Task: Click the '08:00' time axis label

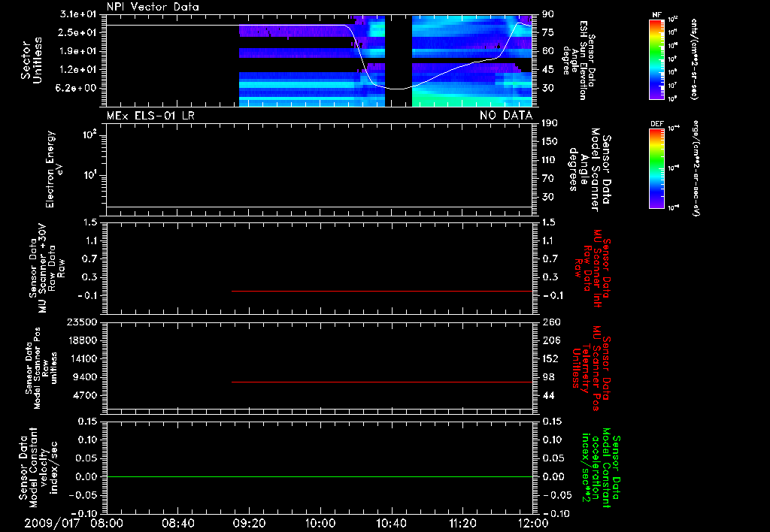Action: pyautogui.click(x=108, y=523)
